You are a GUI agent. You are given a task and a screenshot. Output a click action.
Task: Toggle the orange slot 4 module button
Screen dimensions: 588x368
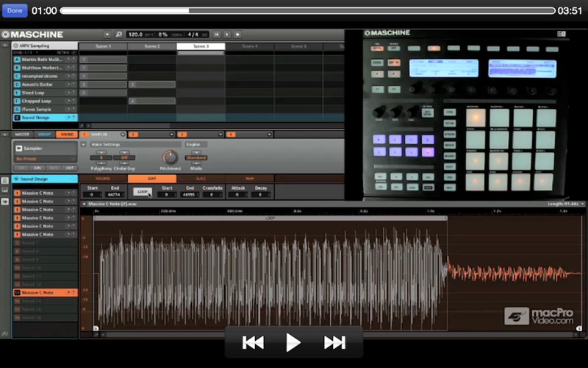point(231,135)
